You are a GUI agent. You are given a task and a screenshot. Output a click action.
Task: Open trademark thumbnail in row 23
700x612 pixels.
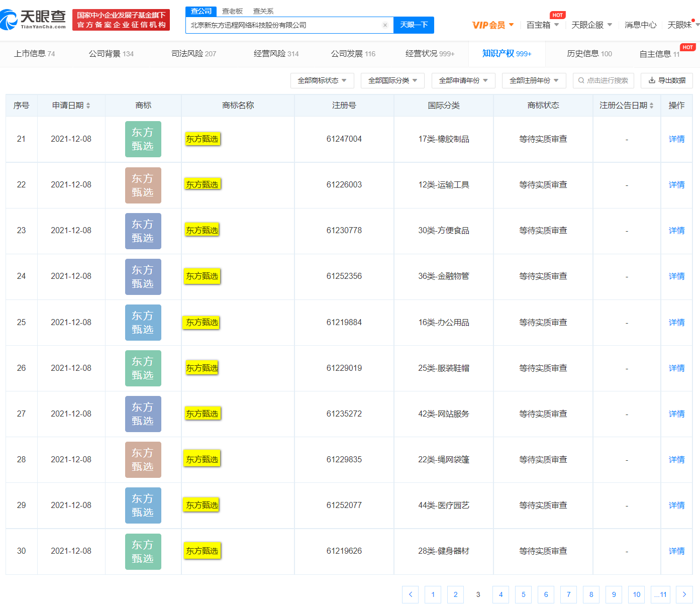click(143, 231)
